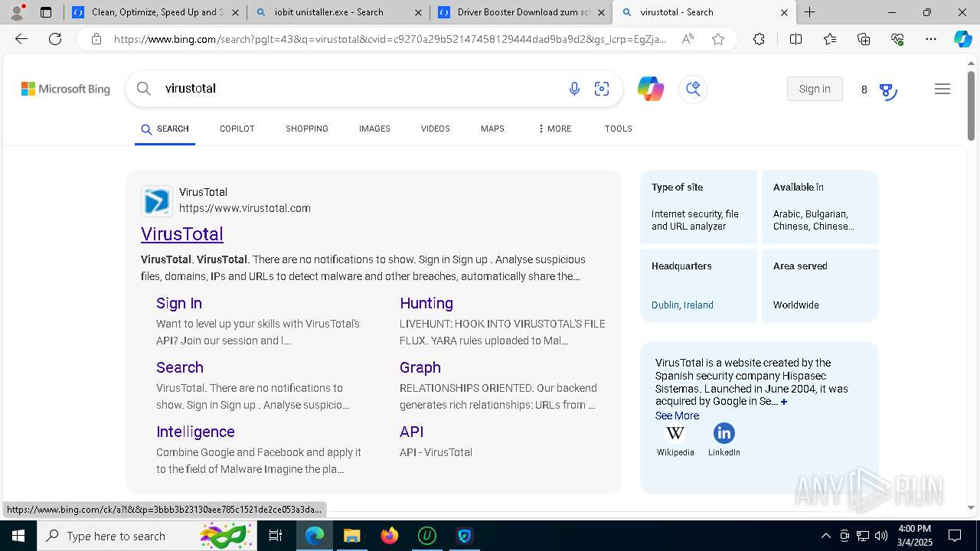Image resolution: width=980 pixels, height=551 pixels.
Task: Open IObit Uninstaller taskbar icon
Action: 427,536
